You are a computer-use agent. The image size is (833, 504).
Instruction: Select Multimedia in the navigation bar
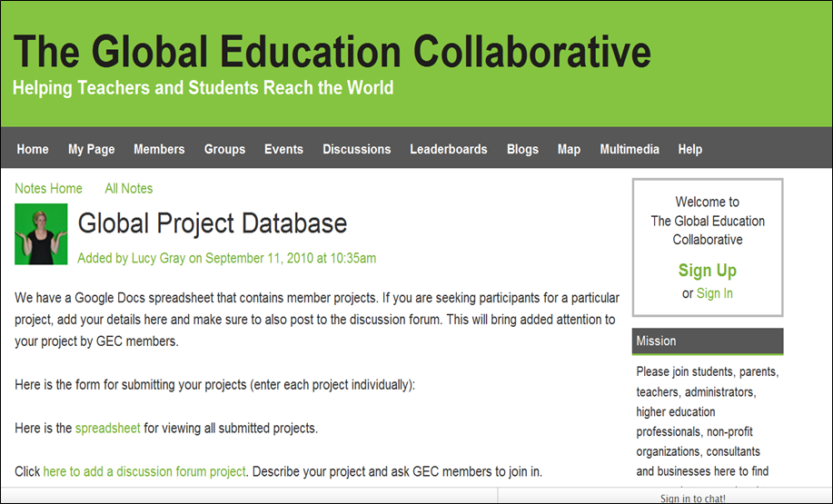tap(630, 149)
